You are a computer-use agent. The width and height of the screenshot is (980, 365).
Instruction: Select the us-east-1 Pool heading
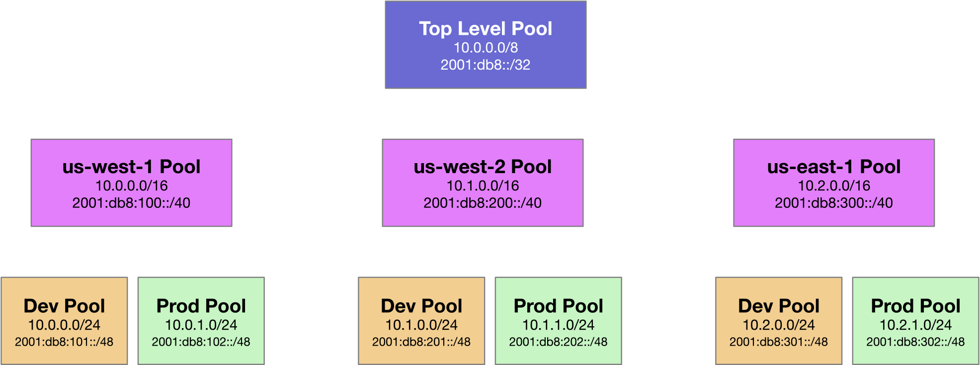click(834, 167)
